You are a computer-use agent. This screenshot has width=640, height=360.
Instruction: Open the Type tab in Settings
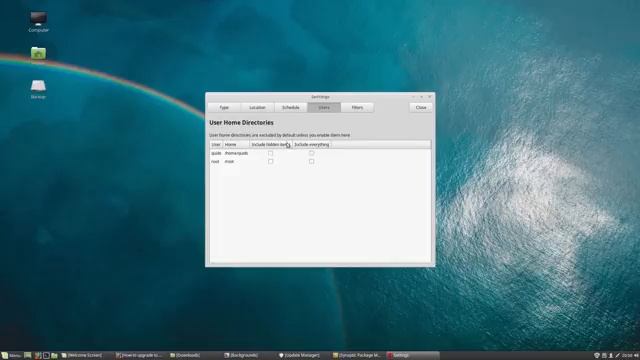point(224,107)
